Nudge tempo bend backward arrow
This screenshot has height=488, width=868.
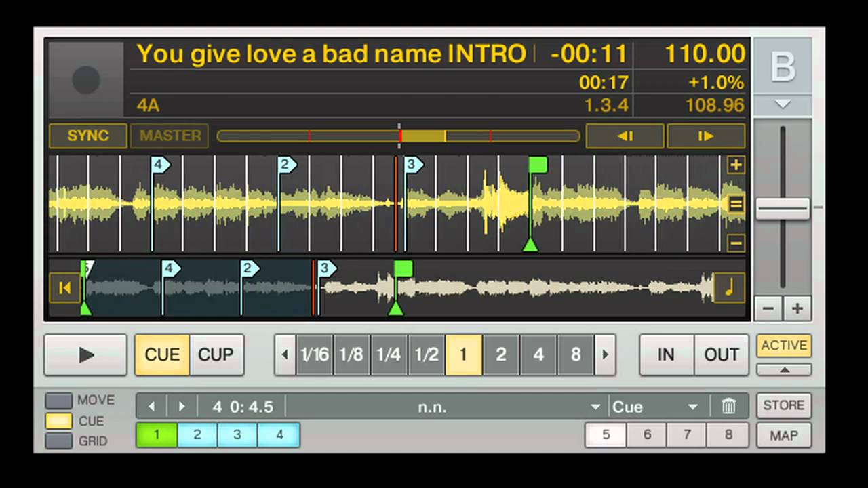click(625, 136)
